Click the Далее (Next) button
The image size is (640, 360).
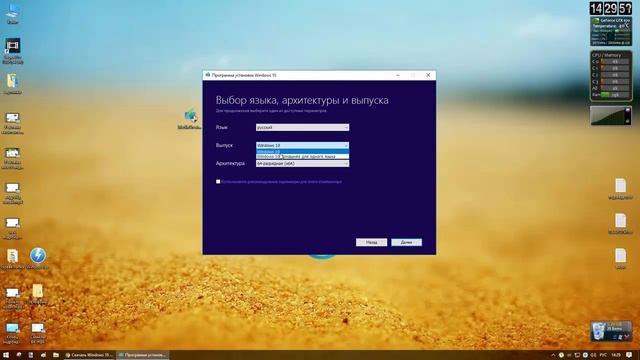pyautogui.click(x=407, y=242)
